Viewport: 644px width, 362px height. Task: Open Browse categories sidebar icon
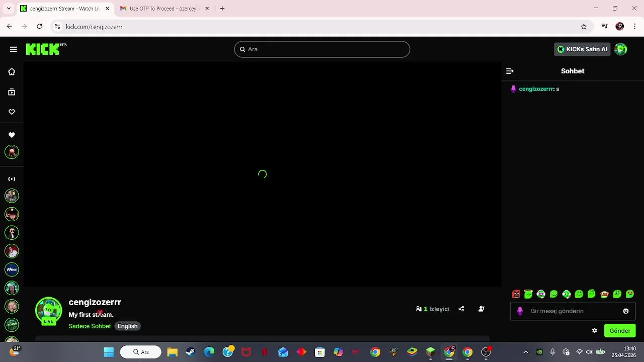[x=12, y=92]
